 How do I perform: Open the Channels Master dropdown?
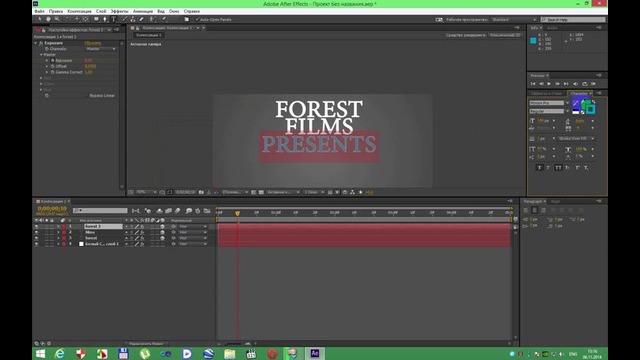tap(100, 49)
